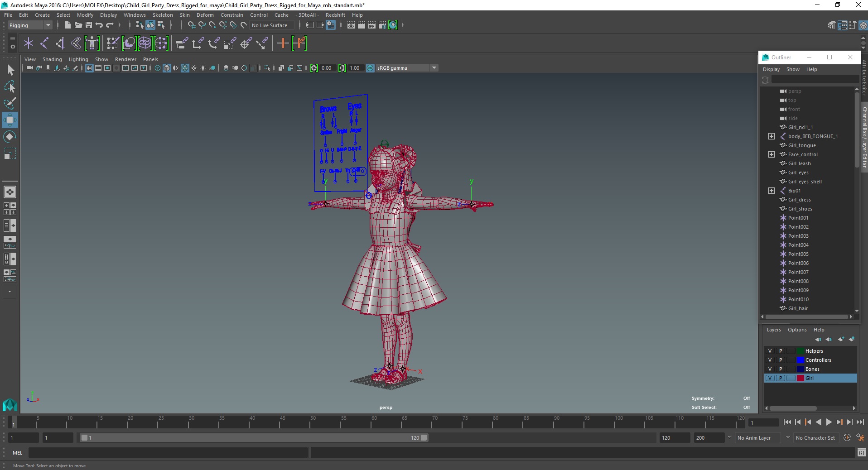This screenshot has height=470, width=868.
Task: Toggle visibility V of Girl layer
Action: click(770, 378)
